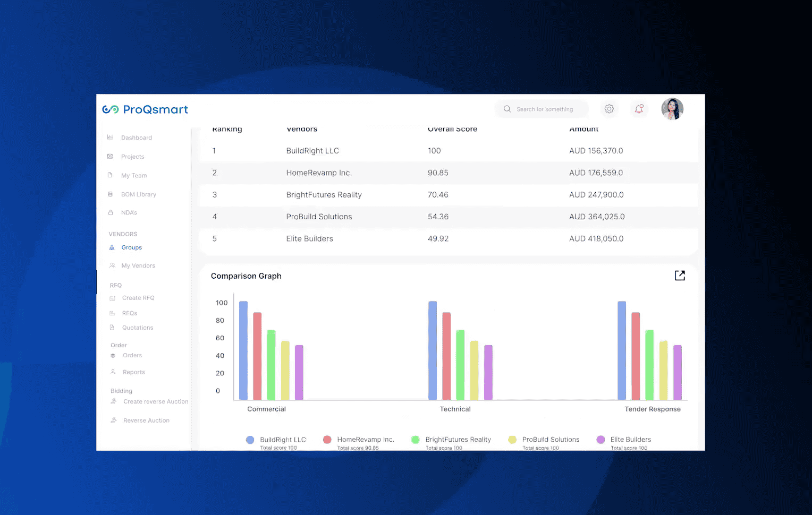Click the BuildRight LLC blue legend dot
Viewport: 812px width, 515px height.
(x=250, y=440)
